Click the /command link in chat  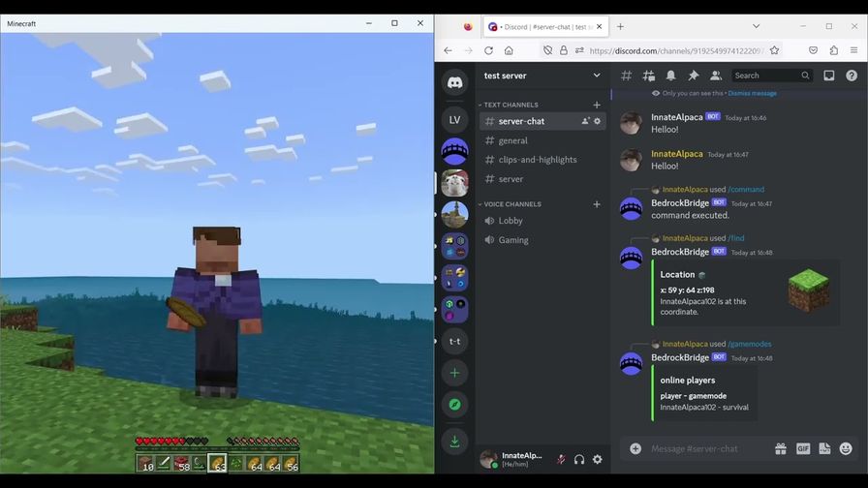(746, 189)
